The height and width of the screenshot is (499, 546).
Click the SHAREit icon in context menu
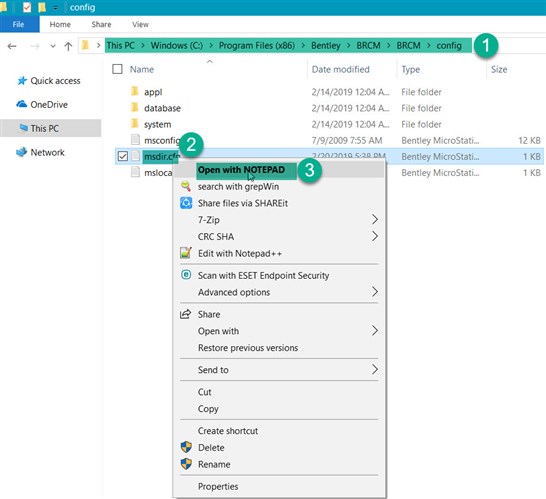(x=186, y=203)
